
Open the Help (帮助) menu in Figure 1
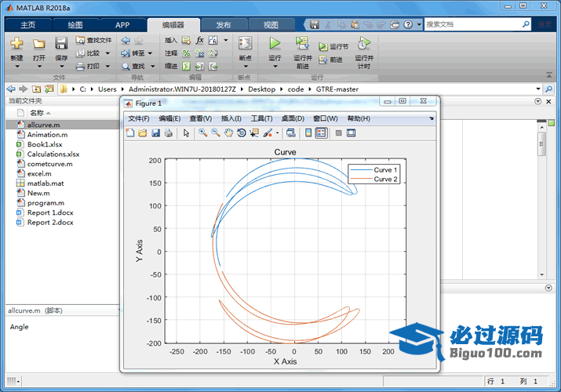pyautogui.click(x=359, y=118)
